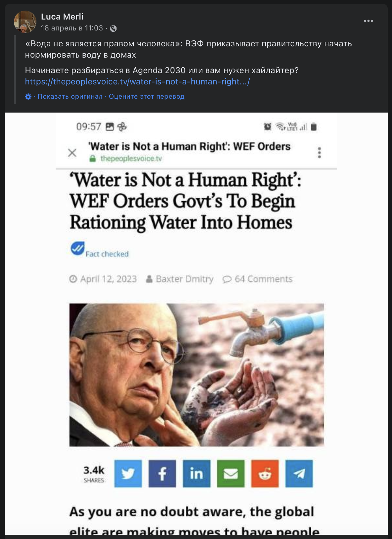The image size is (392, 539).
Task: Share the article on Reddit
Action: pyautogui.click(x=265, y=473)
